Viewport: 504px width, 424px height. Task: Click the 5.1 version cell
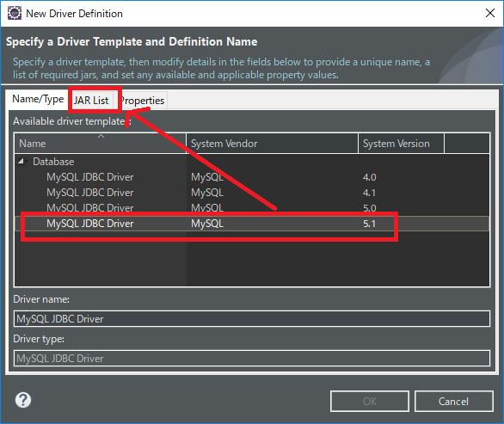(369, 224)
